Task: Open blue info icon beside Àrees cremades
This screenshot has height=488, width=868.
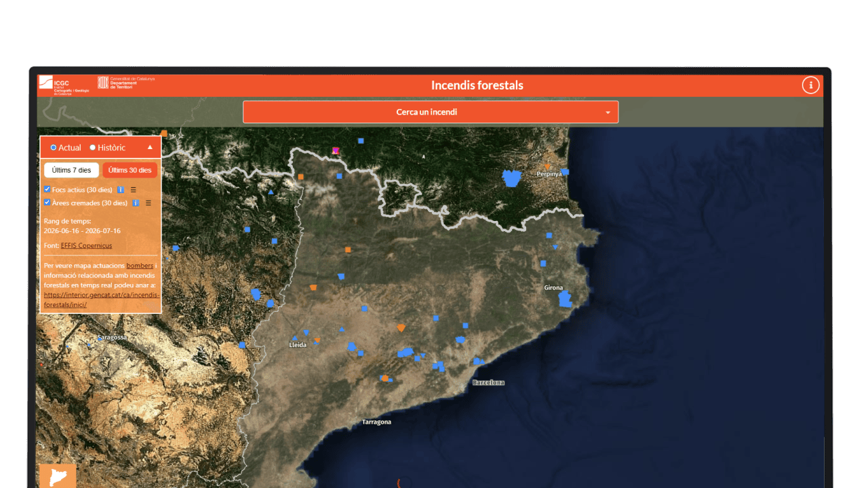Action: pos(136,203)
